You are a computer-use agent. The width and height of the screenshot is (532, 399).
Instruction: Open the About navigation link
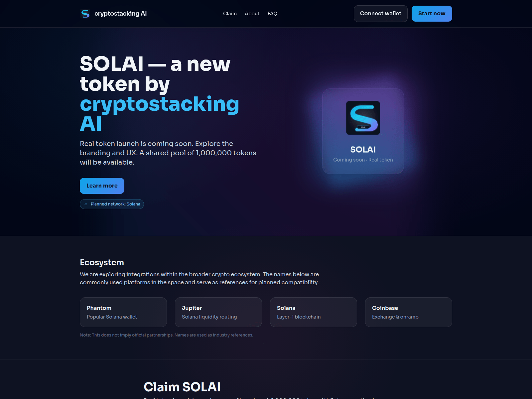252,14
